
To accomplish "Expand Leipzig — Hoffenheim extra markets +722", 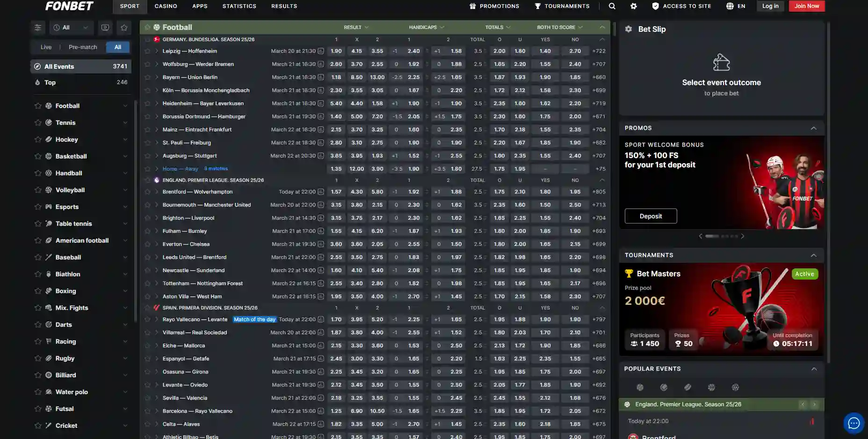I will [x=599, y=51].
